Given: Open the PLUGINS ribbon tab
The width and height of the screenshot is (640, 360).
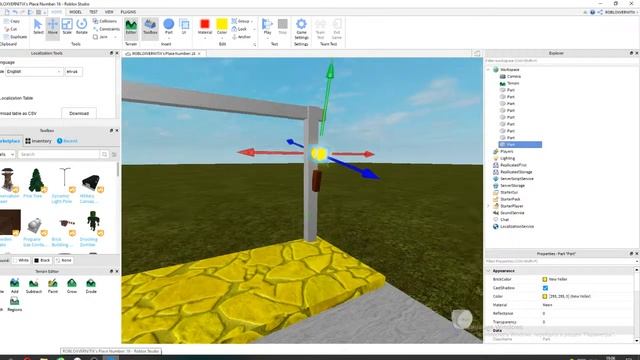Looking at the screenshot, I should click(128, 12).
